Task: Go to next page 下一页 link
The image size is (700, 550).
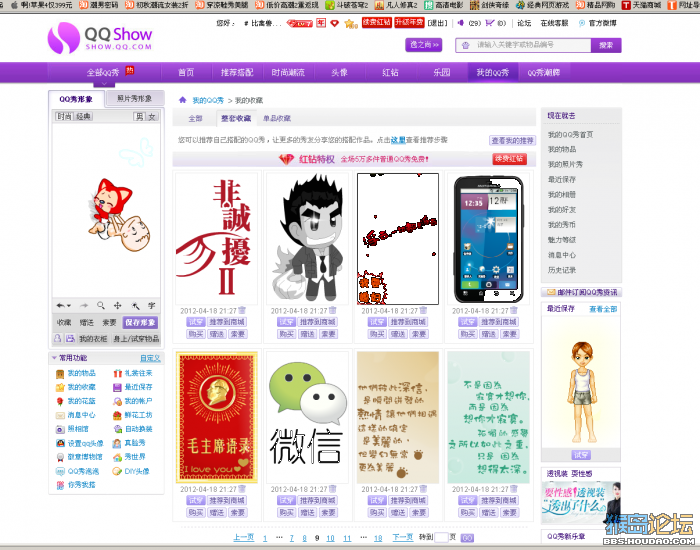Action: click(x=402, y=538)
